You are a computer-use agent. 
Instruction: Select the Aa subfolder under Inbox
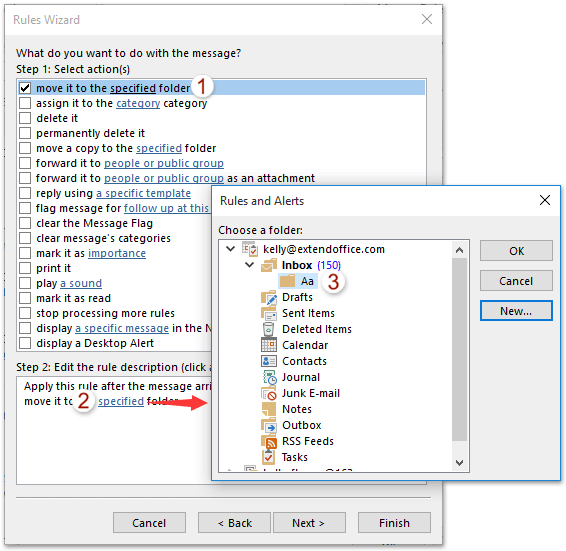(299, 281)
